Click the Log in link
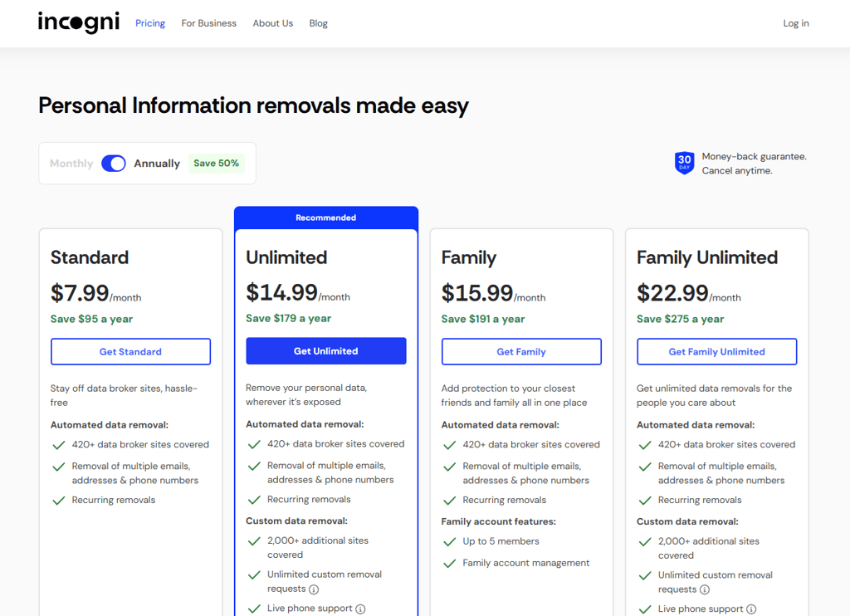850x616 pixels. tap(796, 23)
